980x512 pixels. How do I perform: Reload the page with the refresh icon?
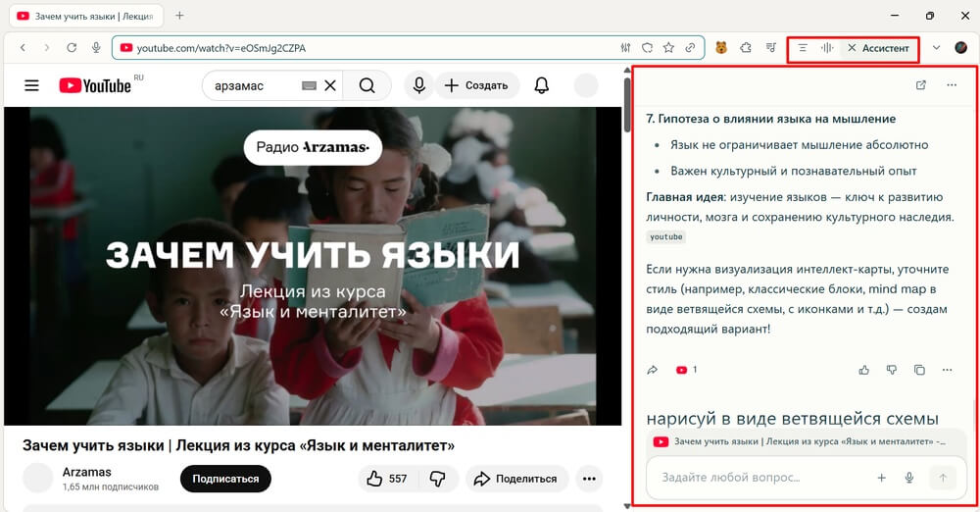coord(72,47)
